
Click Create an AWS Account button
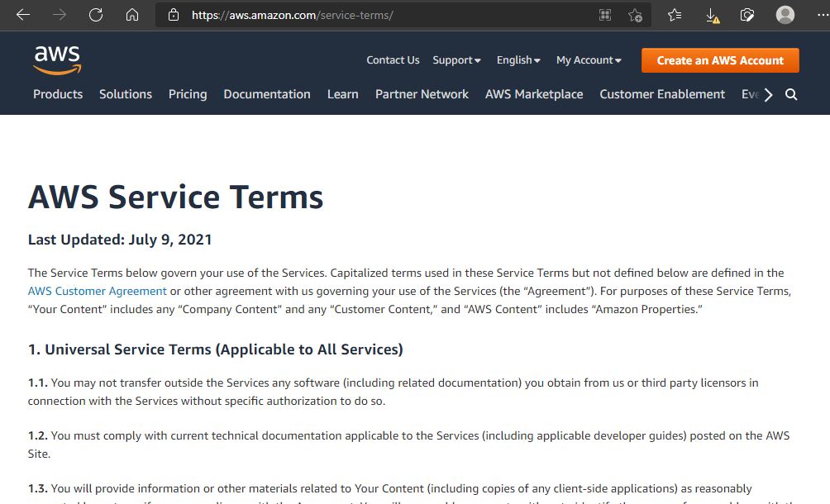pyautogui.click(x=720, y=60)
